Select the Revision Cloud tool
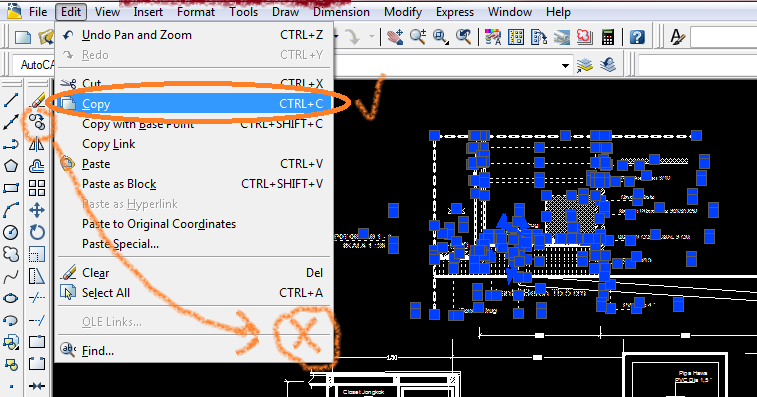This screenshot has width=757, height=397. coord(11,254)
